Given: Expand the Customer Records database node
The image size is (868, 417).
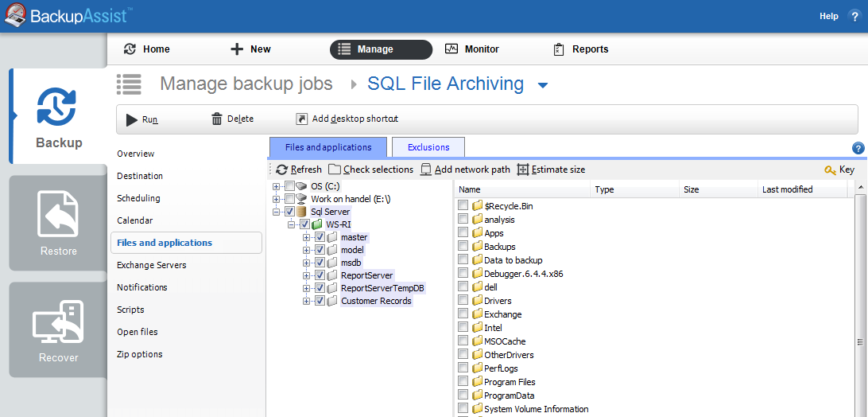Looking at the screenshot, I should (305, 301).
